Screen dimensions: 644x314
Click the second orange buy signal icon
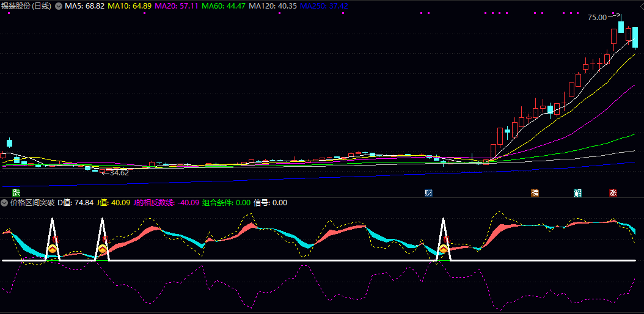pyautogui.click(x=103, y=249)
